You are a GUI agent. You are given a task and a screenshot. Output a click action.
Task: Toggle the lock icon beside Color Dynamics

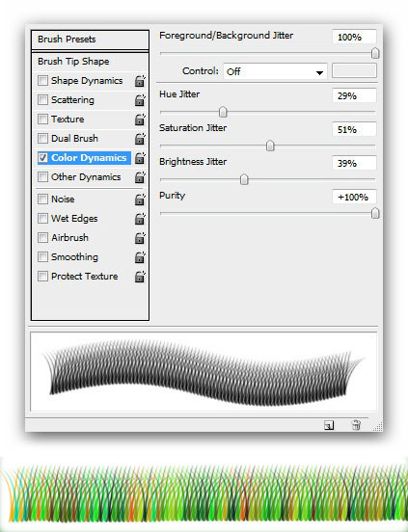click(x=140, y=158)
